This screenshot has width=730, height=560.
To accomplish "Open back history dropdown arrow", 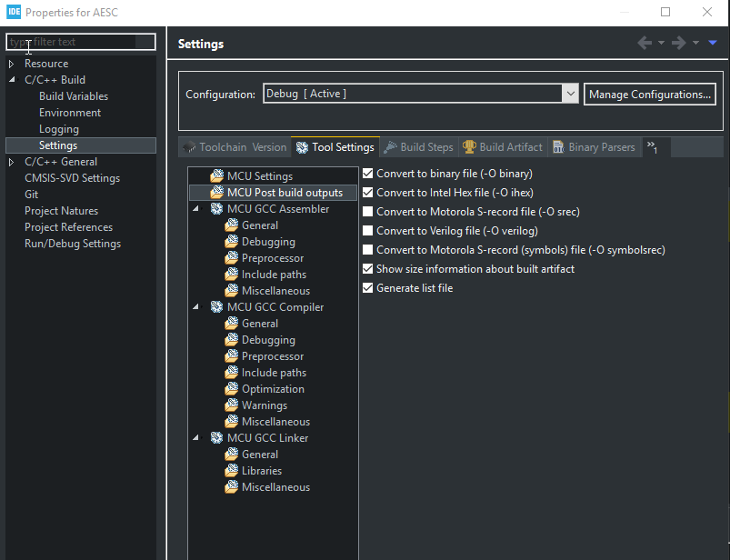I will point(661,43).
